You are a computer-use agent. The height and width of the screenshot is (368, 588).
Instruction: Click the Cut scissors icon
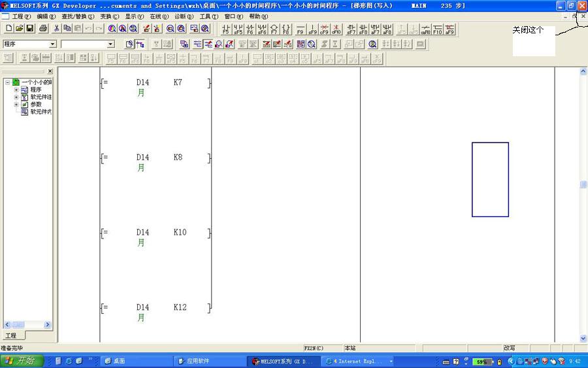pos(57,29)
